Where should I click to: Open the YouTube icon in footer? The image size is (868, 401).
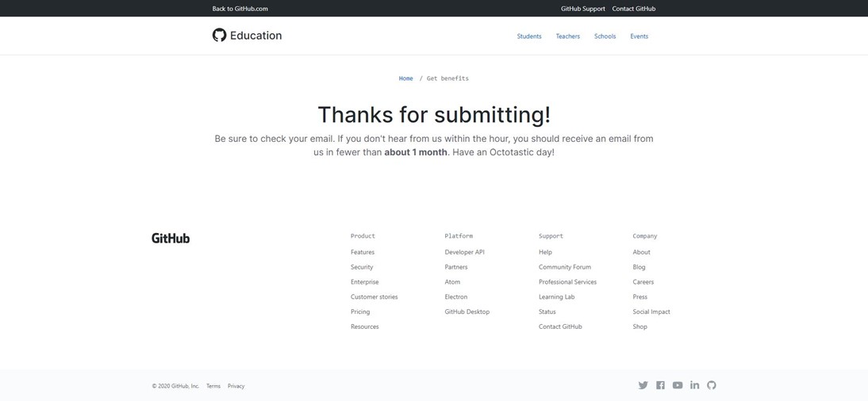click(x=678, y=385)
